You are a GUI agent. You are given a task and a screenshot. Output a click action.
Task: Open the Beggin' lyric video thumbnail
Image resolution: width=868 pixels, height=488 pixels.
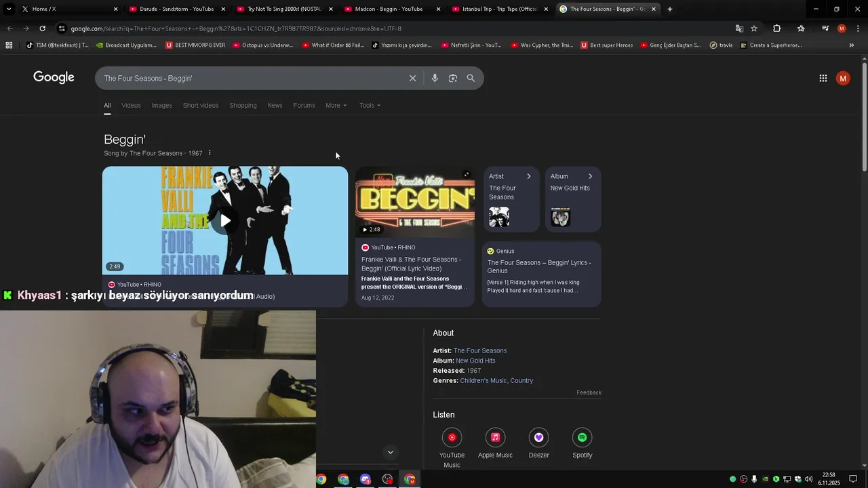click(x=415, y=202)
